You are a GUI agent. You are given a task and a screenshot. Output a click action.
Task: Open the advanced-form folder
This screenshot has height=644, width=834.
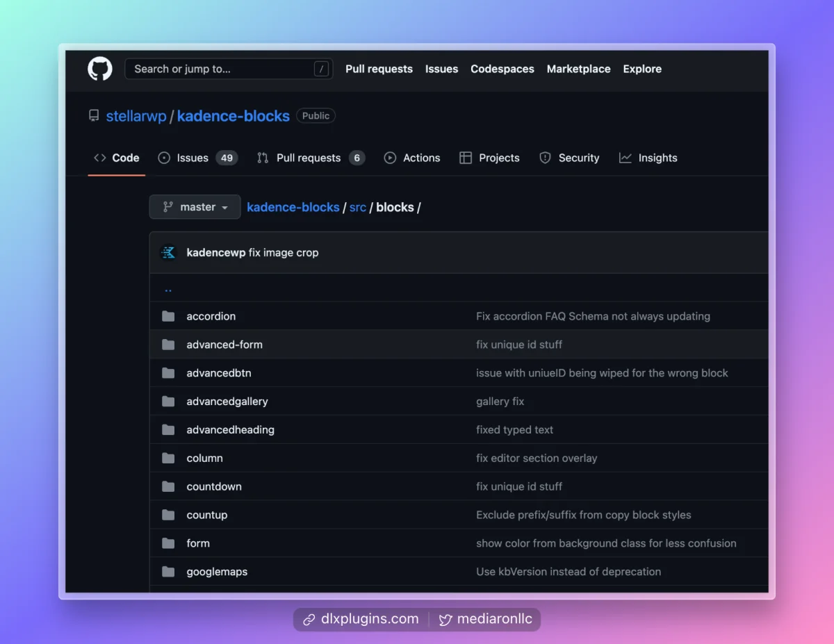pos(224,345)
